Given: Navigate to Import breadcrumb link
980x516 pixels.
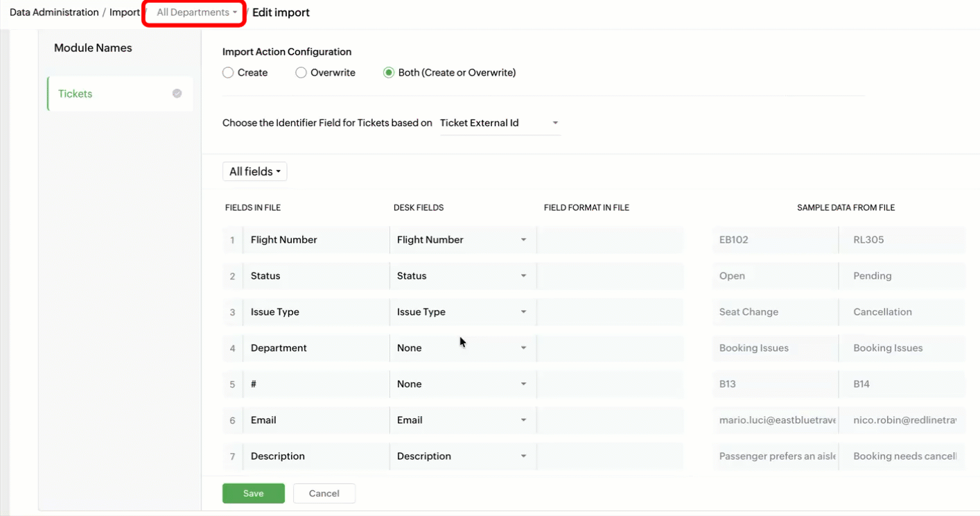Looking at the screenshot, I should (125, 12).
